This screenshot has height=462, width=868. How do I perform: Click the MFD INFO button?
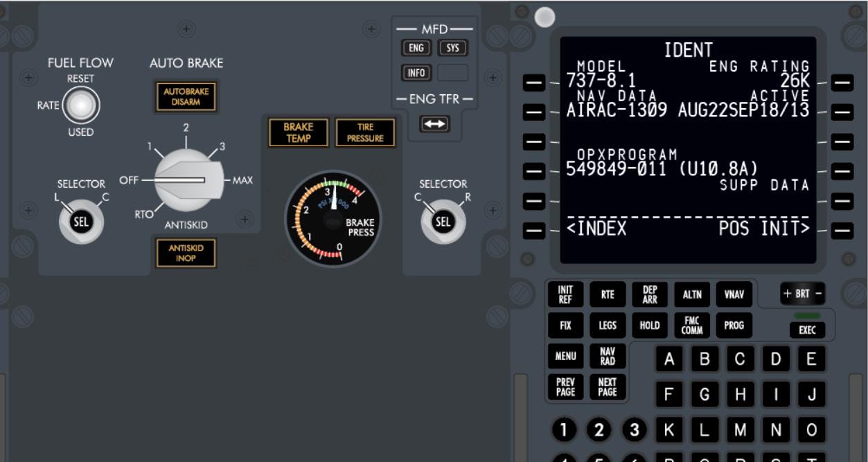416,73
